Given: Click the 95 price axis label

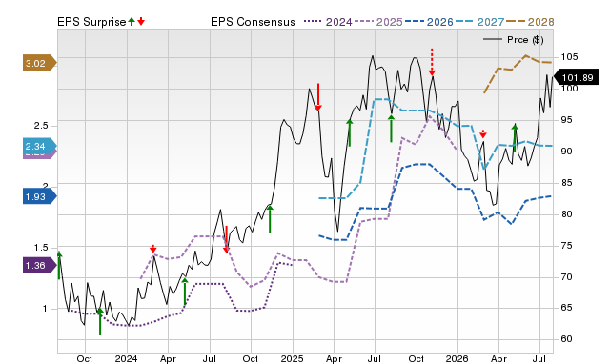Looking at the screenshot, I should point(566,120).
